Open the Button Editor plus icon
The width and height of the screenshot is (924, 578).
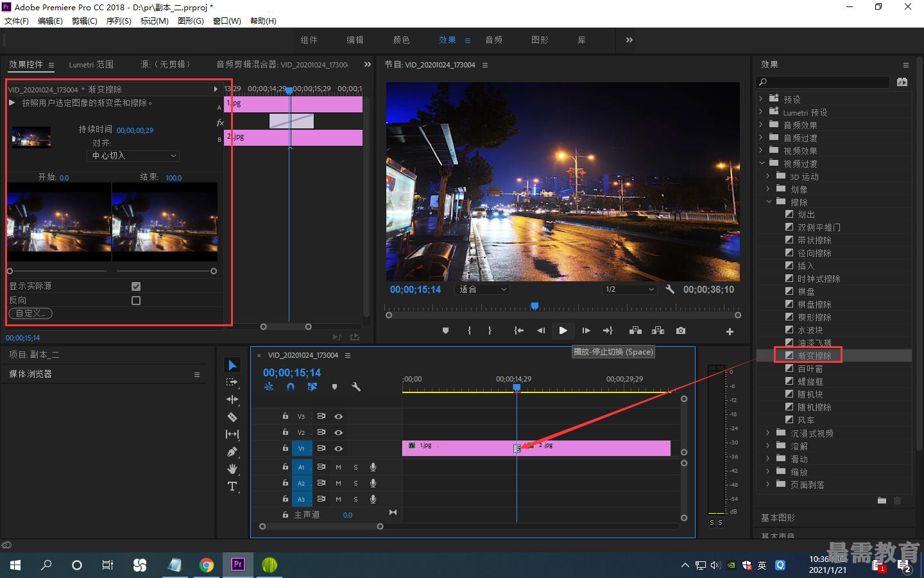pyautogui.click(x=730, y=331)
